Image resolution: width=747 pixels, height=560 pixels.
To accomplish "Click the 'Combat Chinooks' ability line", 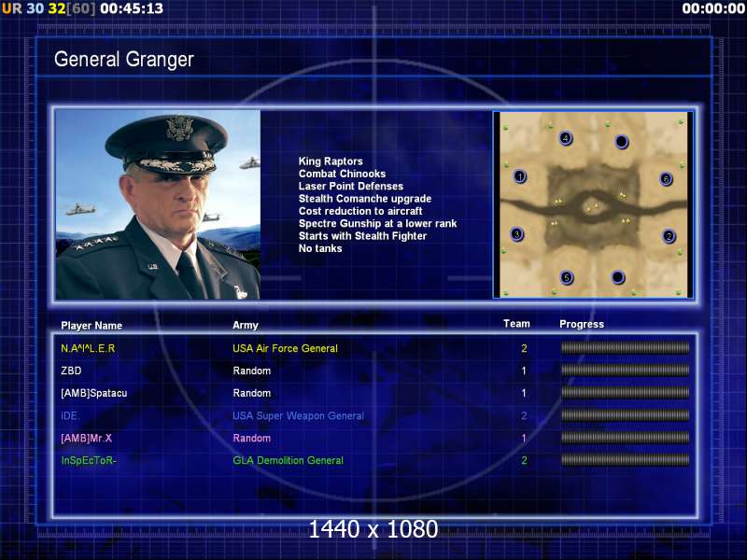I will [342, 174].
